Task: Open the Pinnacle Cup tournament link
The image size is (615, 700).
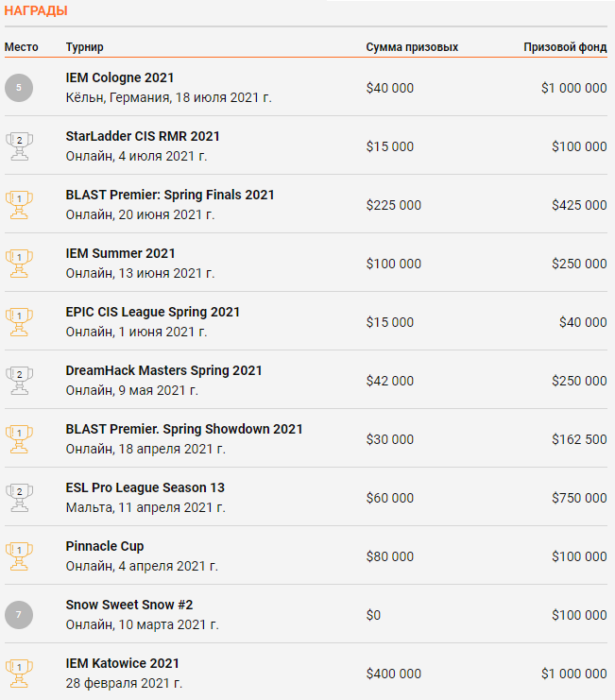Action: coord(105,546)
